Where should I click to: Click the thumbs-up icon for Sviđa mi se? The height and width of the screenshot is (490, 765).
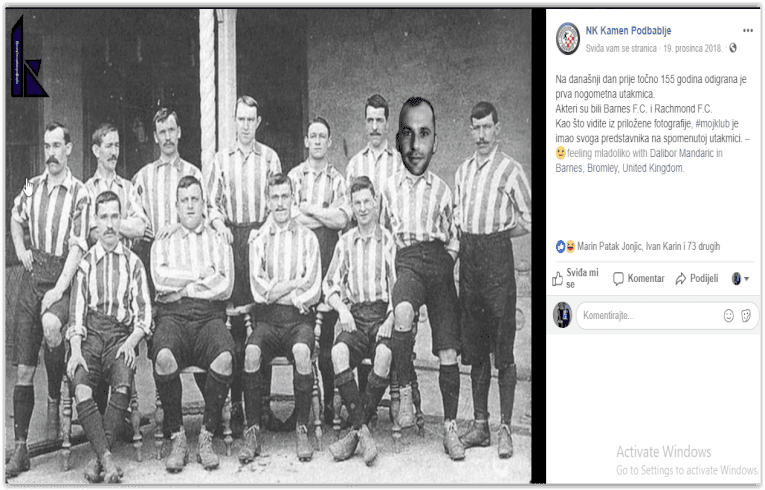click(x=558, y=279)
